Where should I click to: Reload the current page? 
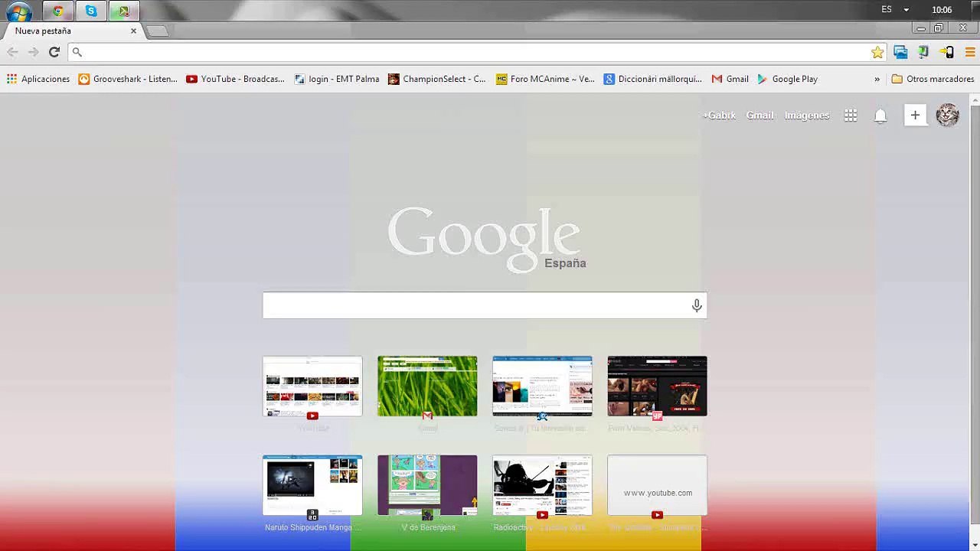[54, 52]
